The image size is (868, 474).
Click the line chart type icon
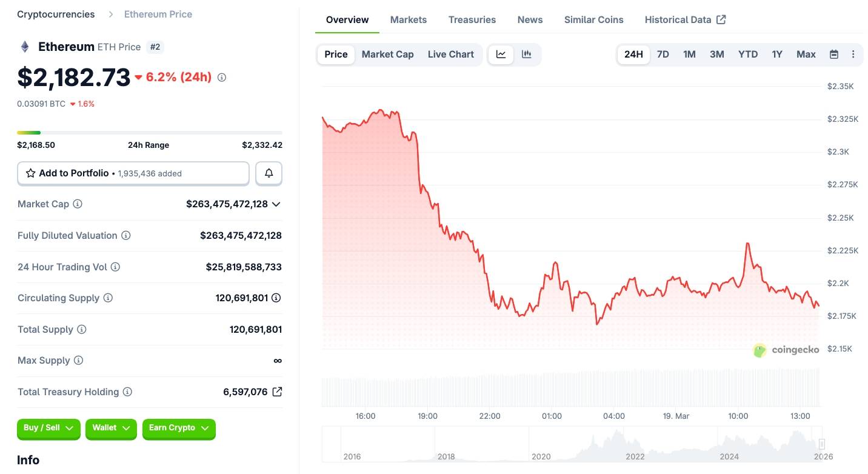point(501,54)
